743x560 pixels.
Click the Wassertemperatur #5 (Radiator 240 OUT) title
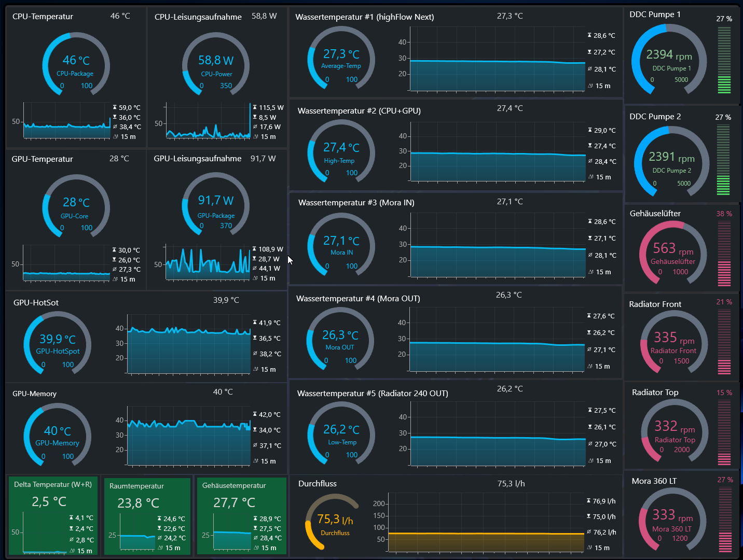coord(373,393)
